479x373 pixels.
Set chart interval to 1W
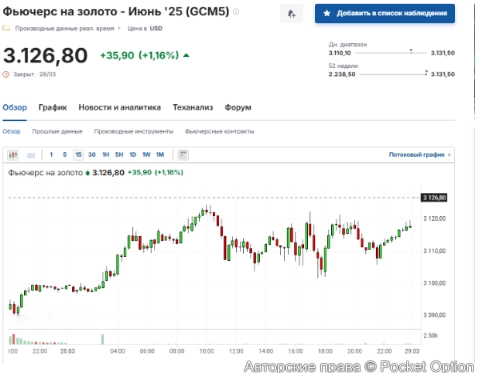[x=146, y=155]
